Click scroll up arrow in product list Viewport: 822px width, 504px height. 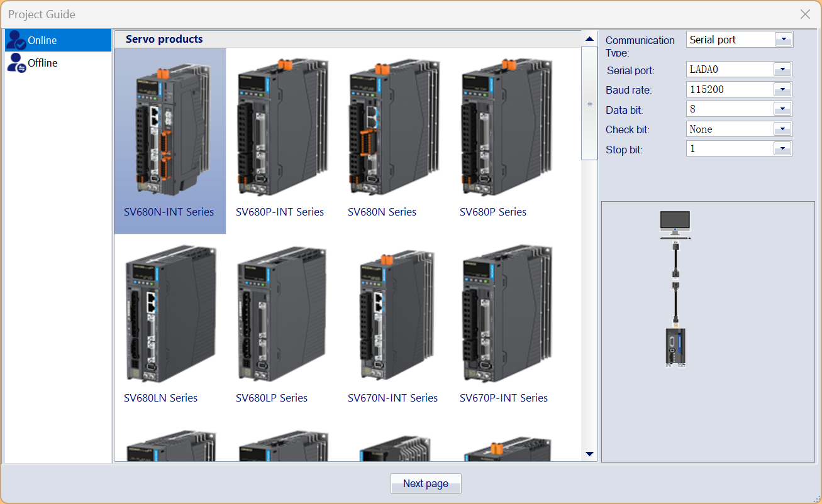(589, 39)
